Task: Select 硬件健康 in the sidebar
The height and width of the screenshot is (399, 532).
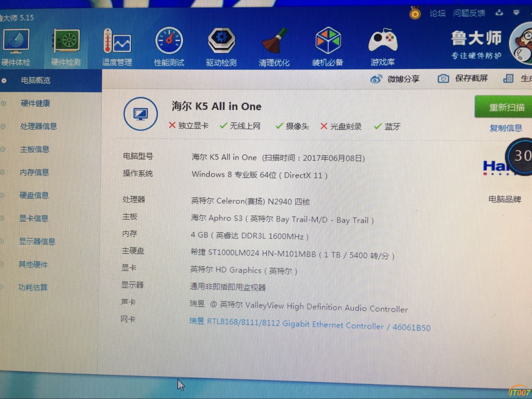Action: click(x=35, y=103)
